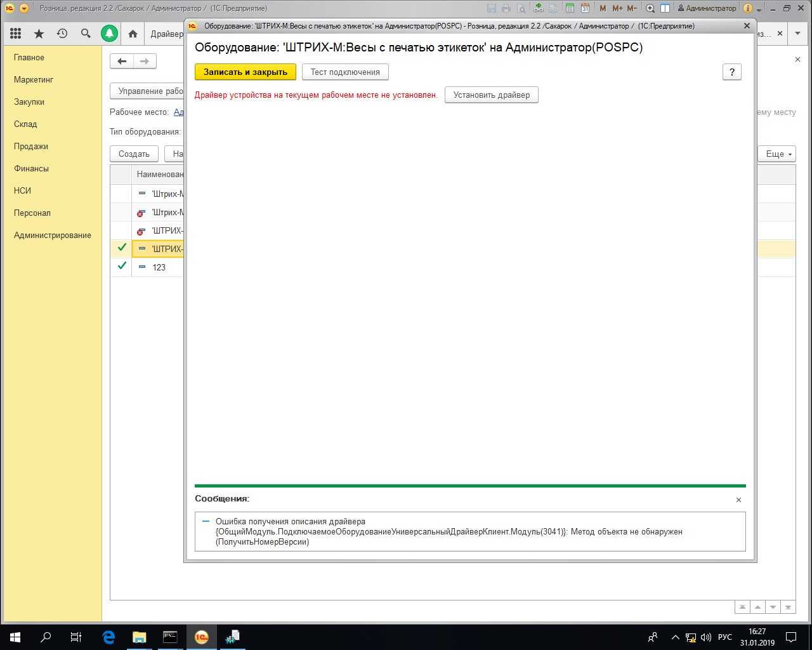Open Windows notification center icon
Image resolution: width=812 pixels, height=650 pixels.
click(x=791, y=637)
